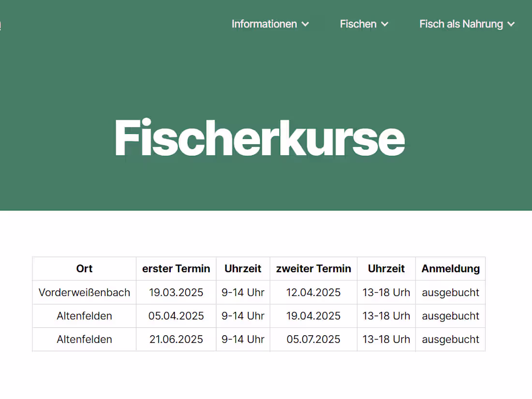
Task: Click Uhrzeit header after erster Termin
Action: pos(243,269)
